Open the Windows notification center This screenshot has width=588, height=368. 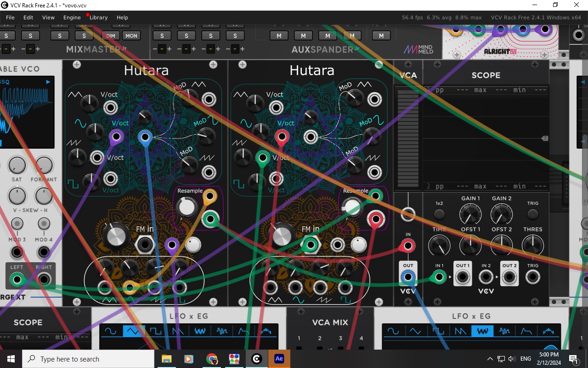pyautogui.click(x=573, y=359)
